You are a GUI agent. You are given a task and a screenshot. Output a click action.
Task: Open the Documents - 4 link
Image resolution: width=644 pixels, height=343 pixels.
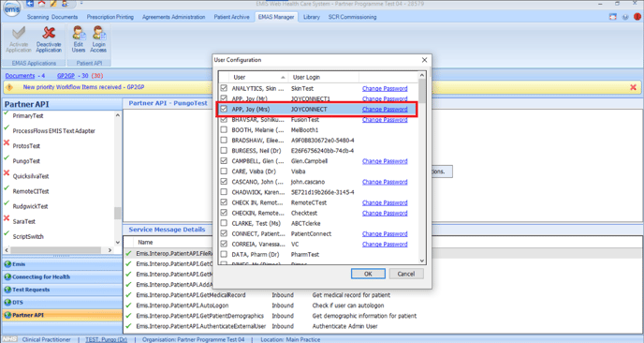24,76
